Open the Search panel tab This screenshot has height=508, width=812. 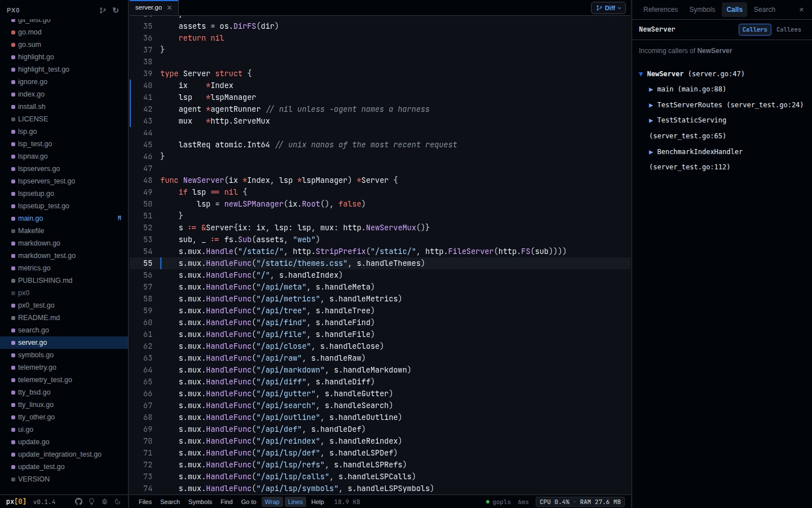(765, 10)
